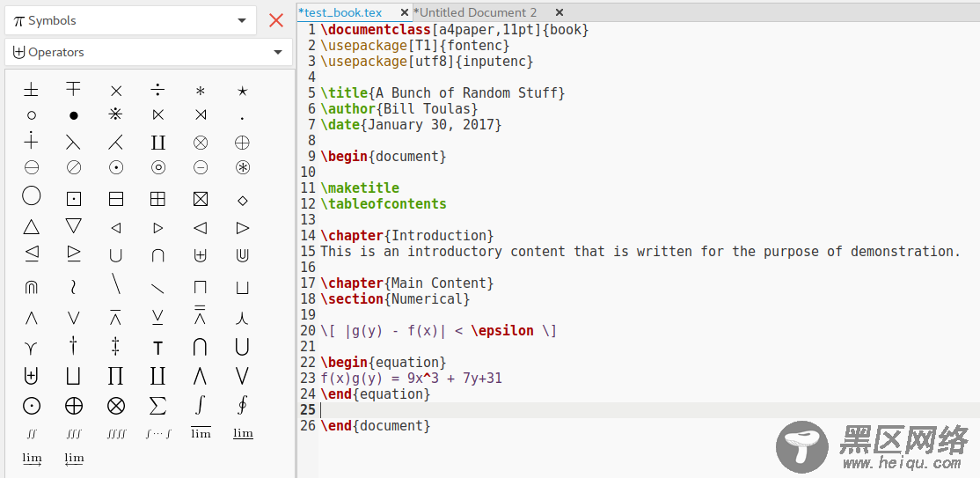Open the Symbols panel dropdown
The width and height of the screenshot is (980, 478).
click(x=130, y=20)
